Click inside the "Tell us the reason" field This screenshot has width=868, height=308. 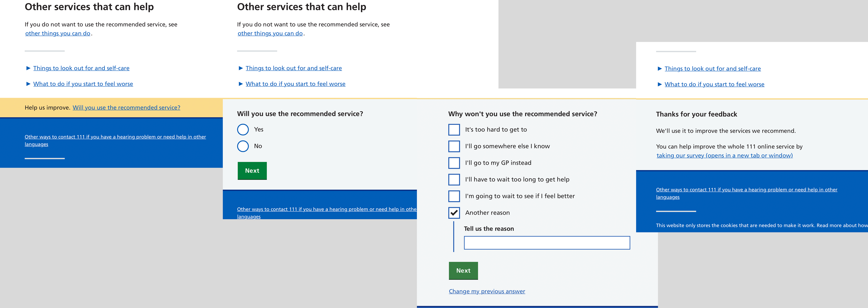[547, 242]
